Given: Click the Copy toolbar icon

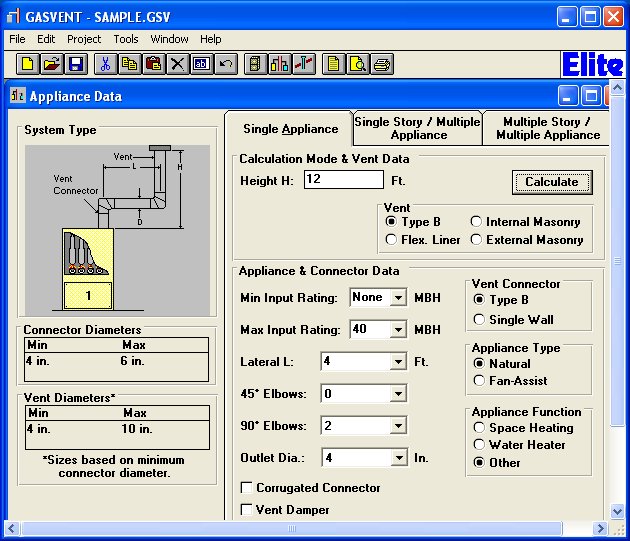Looking at the screenshot, I should tap(129, 64).
